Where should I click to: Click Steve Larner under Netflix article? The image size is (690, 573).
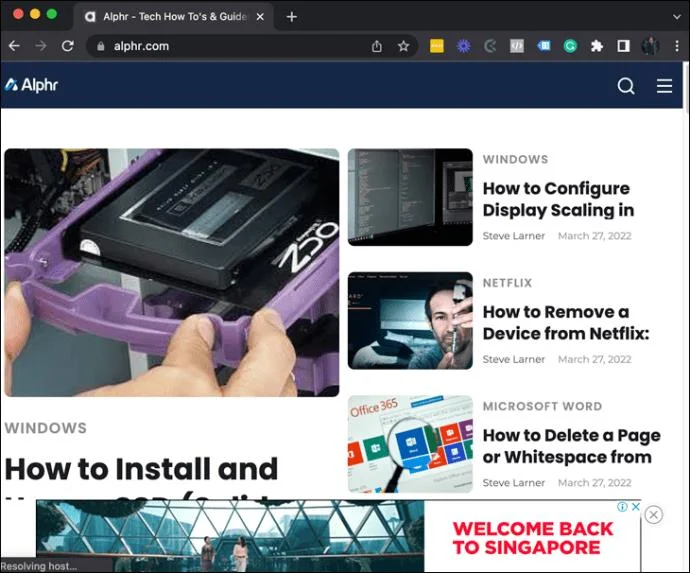[x=514, y=360]
